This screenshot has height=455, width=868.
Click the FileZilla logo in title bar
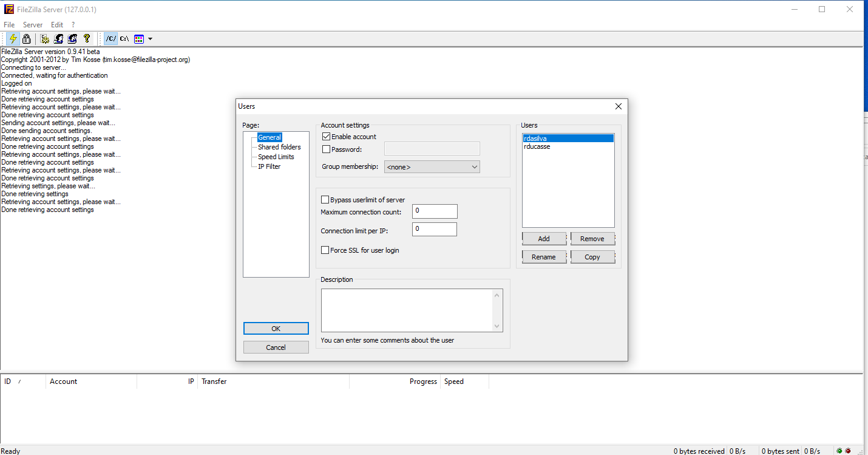(9, 9)
